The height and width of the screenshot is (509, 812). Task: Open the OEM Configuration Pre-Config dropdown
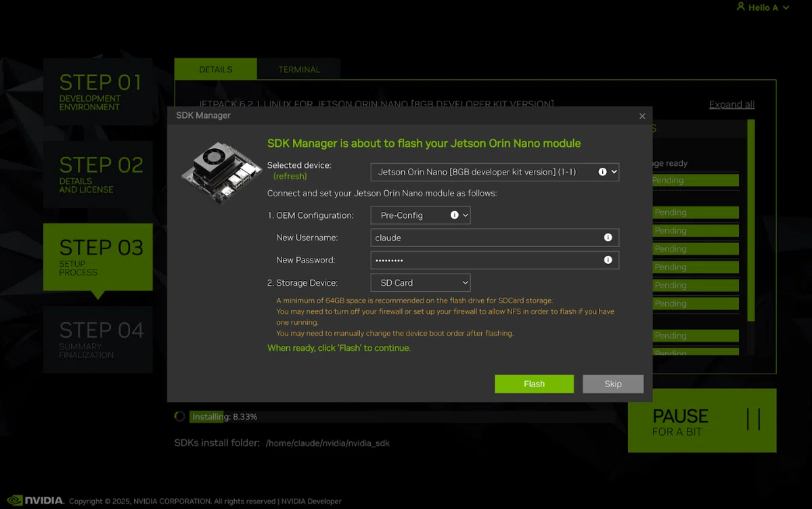(420, 215)
